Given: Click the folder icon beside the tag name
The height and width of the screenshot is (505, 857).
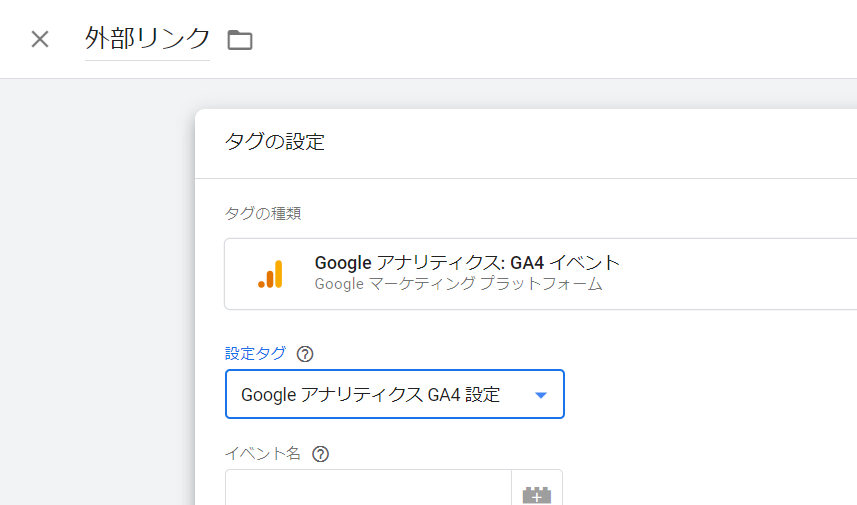Looking at the screenshot, I should pos(240,40).
